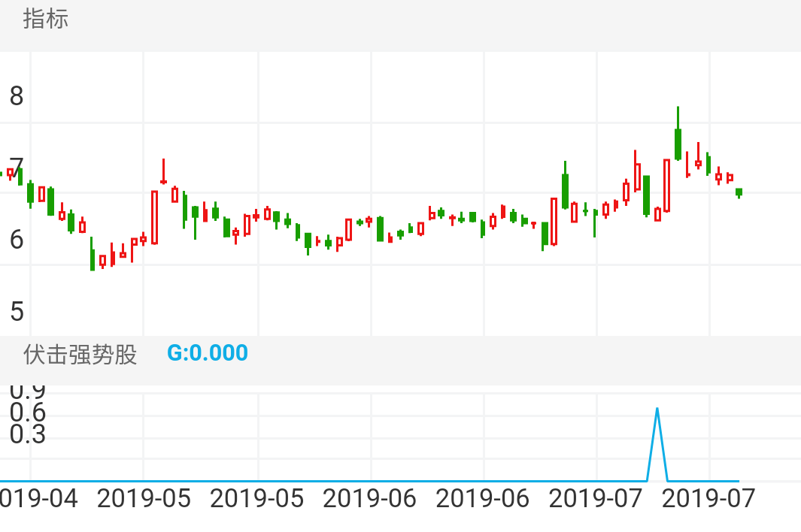This screenshot has width=801, height=532.
Task: Tap the 指标 header label
Action: 46,19
